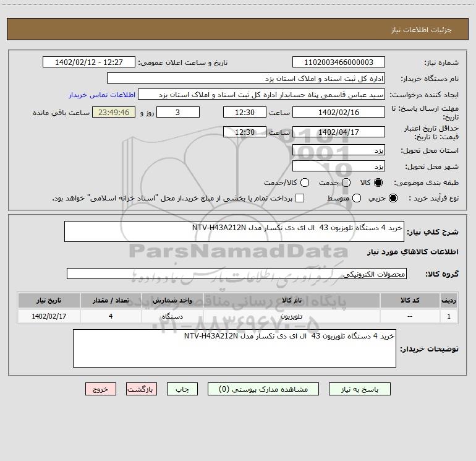Screen dimensions: 476x461
Task: Choose the جزیی purchase process option
Action: (x=393, y=198)
